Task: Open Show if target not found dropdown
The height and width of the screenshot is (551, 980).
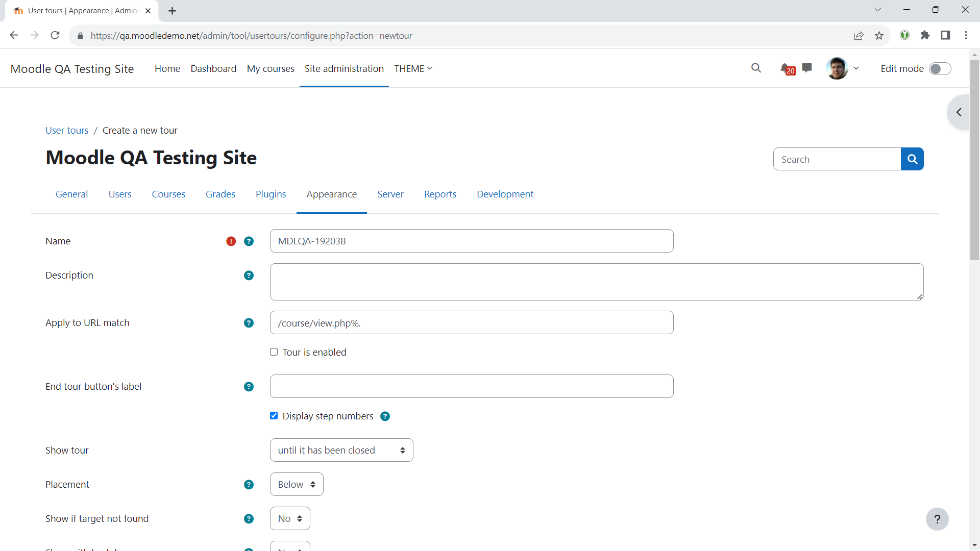Action: coord(290,519)
